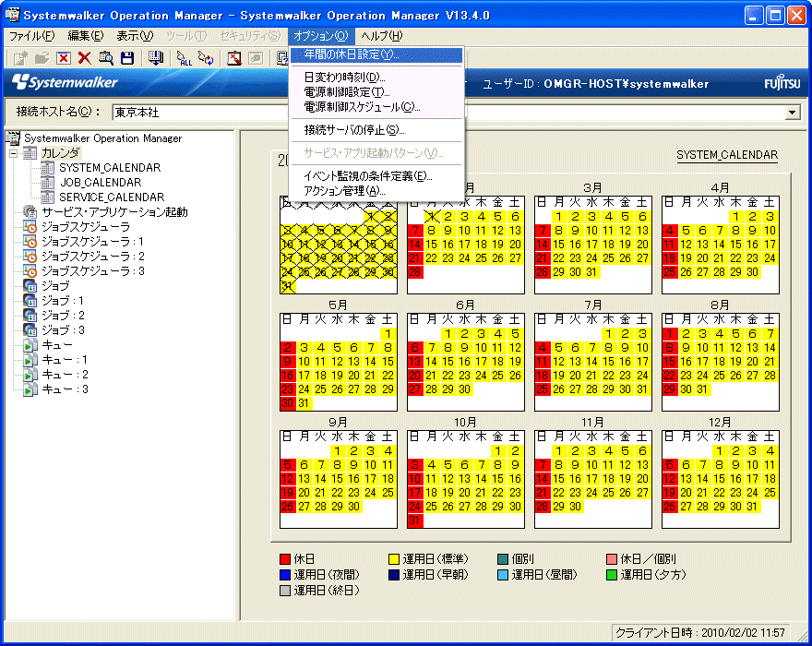
Task: Click day 31 in the 10月 calendar
Action: (415, 520)
